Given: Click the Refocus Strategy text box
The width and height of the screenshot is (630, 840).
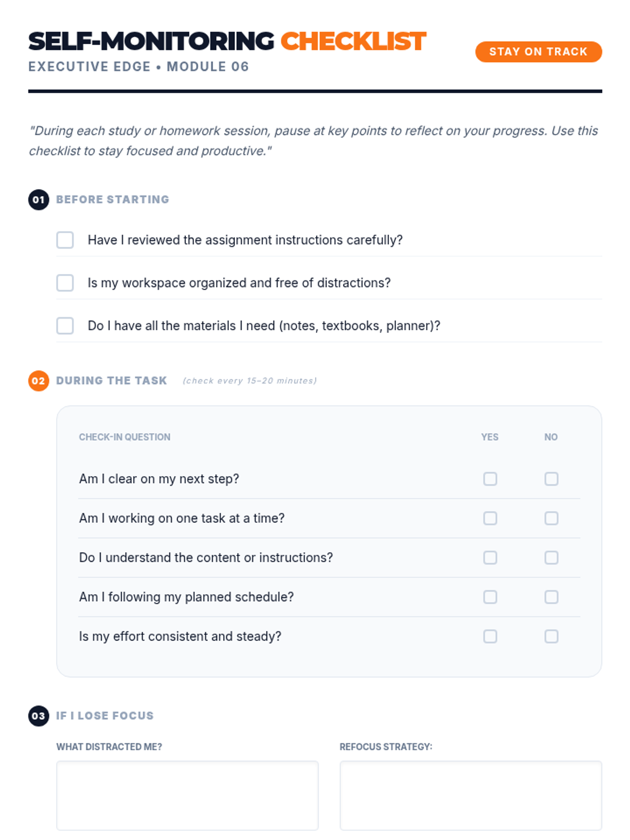Looking at the screenshot, I should [470, 795].
